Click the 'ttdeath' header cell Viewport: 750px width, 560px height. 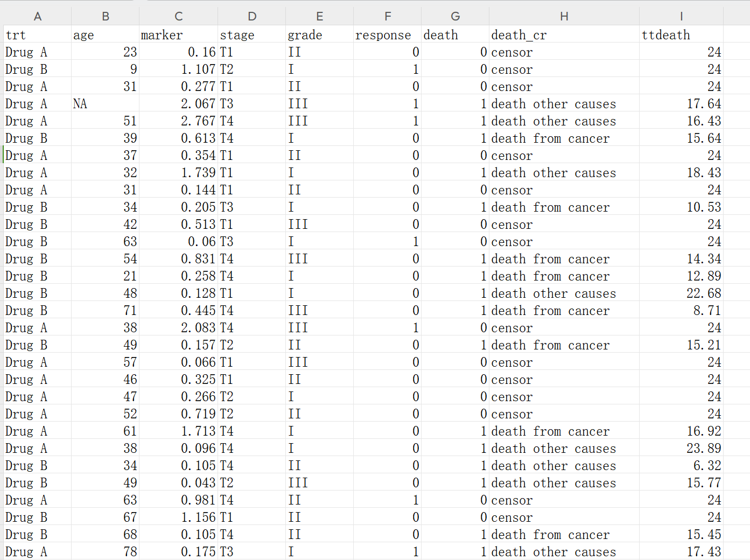681,34
